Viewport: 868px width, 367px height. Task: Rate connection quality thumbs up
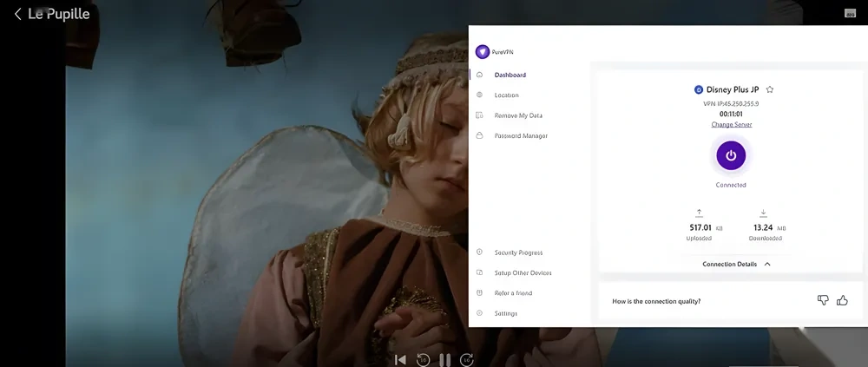(x=842, y=300)
